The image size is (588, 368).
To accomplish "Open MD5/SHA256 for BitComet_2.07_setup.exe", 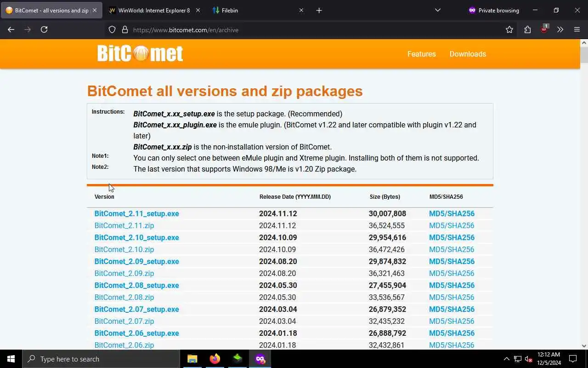I will (x=452, y=309).
